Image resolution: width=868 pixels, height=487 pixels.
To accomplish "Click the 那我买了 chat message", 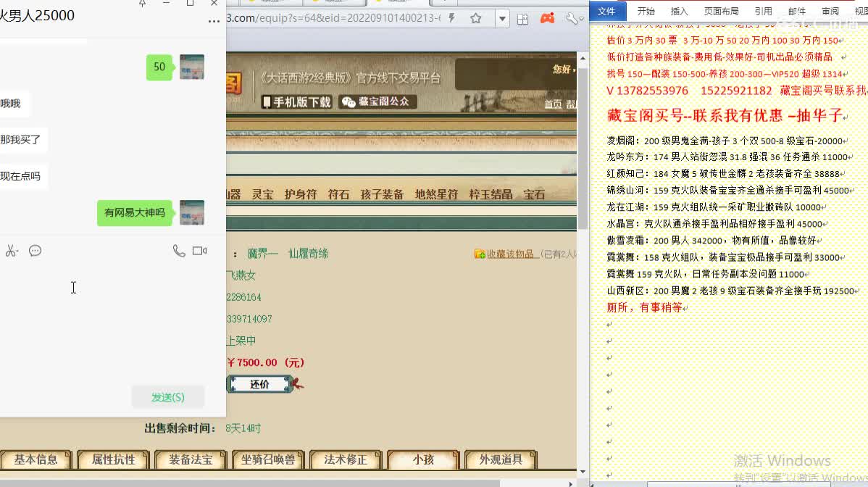I will (x=20, y=139).
